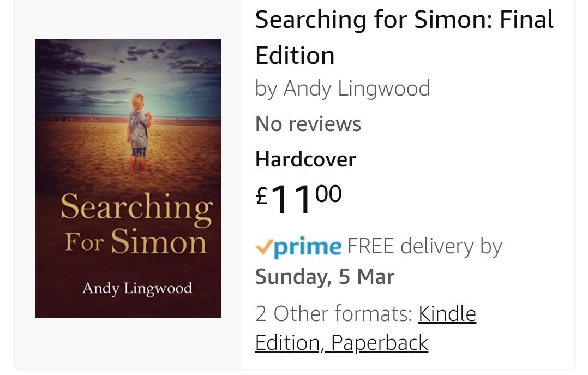Open the Kindle Edition format link
This screenshot has width=588, height=375.
(x=447, y=314)
